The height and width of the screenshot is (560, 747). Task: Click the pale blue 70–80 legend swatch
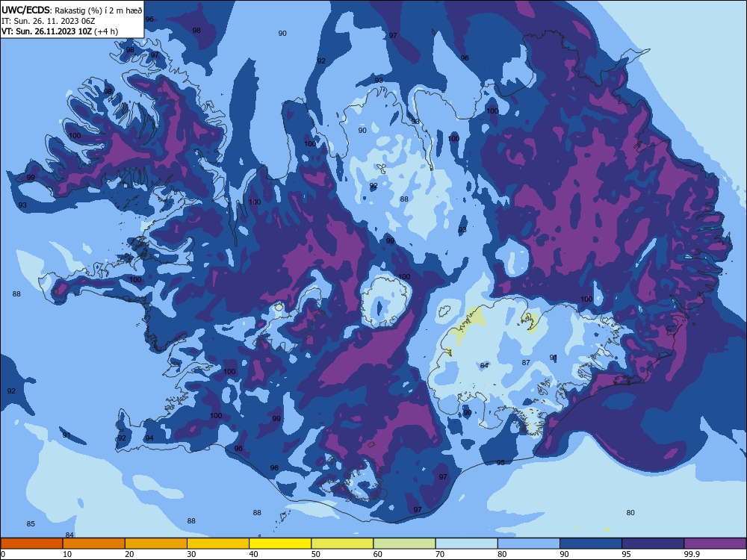467,544
